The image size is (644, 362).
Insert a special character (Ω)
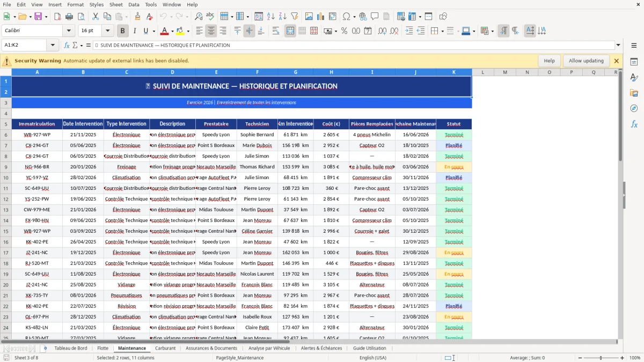click(x=346, y=17)
